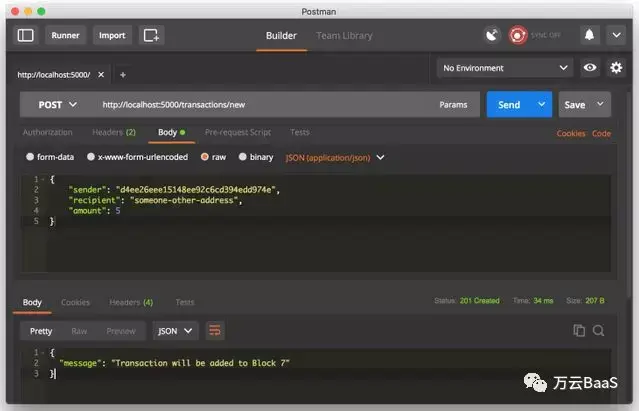Open the Pre-request Script tab

tap(238, 132)
